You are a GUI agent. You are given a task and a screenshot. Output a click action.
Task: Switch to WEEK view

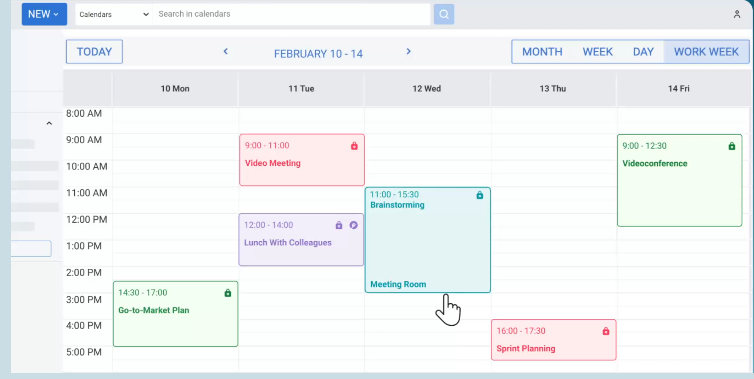coord(598,52)
